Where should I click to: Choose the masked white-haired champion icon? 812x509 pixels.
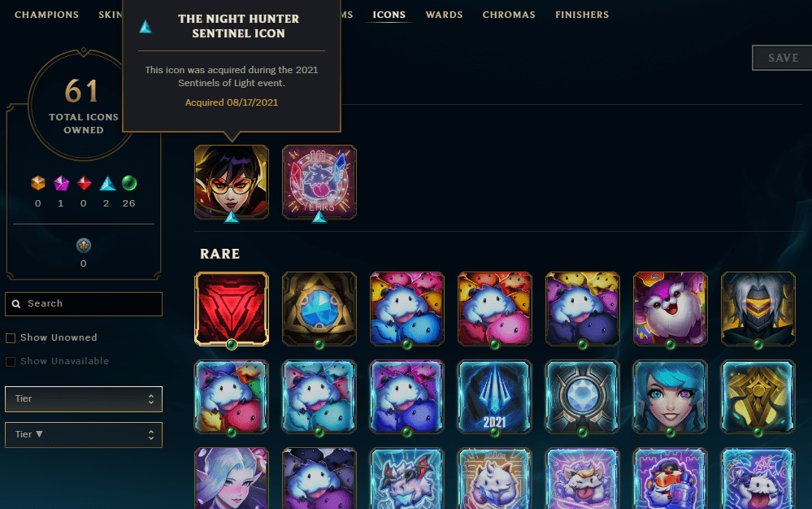(758, 309)
